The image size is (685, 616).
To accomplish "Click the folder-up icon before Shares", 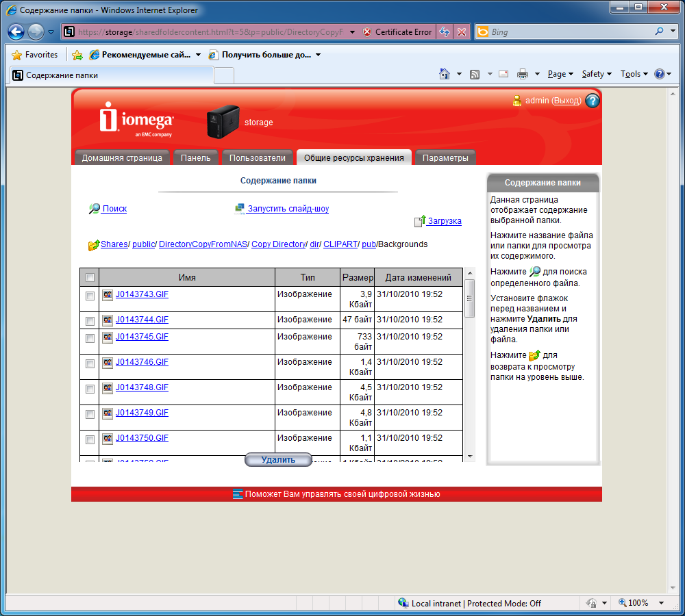I will pos(93,245).
